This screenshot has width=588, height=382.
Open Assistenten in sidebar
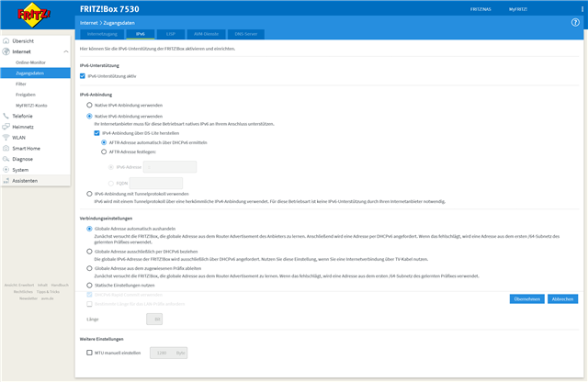pos(25,181)
